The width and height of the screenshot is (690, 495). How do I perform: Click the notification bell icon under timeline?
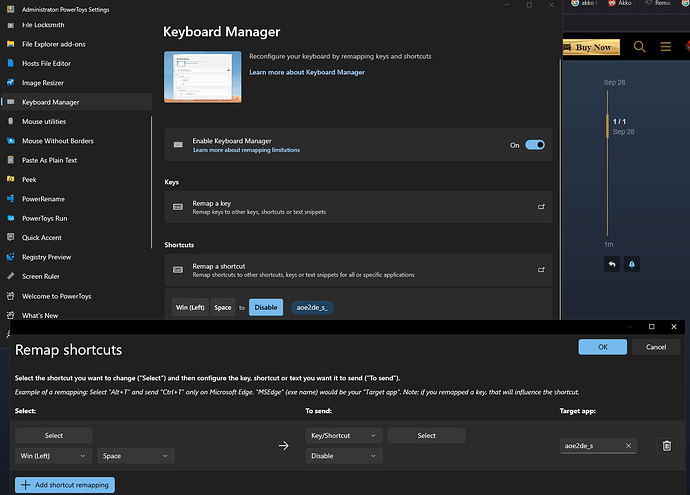(632, 264)
